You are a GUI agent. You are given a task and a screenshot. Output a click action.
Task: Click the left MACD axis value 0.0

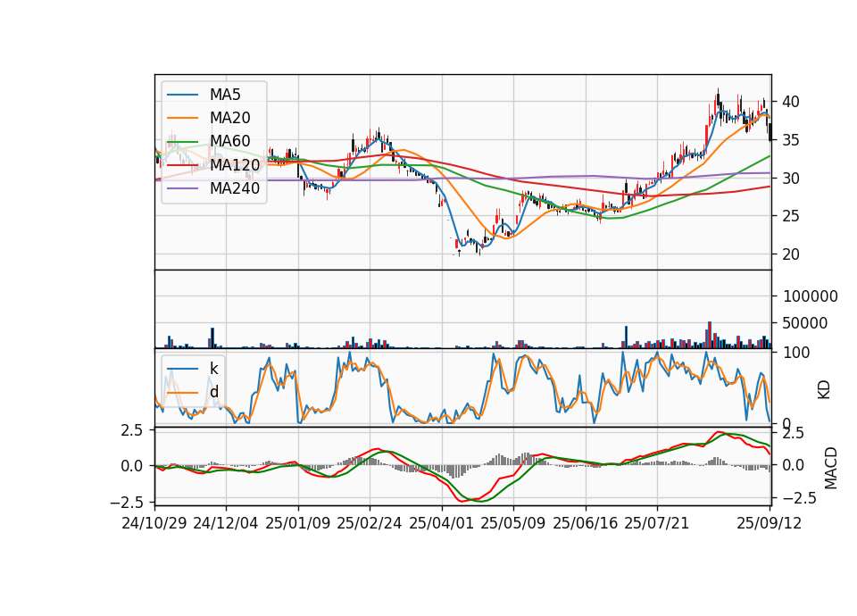tap(132, 466)
